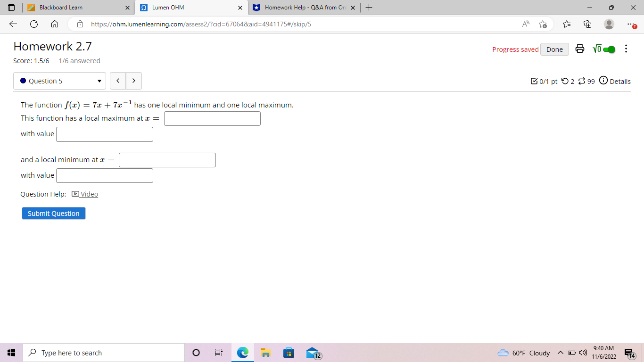Go back using the browser back arrow
Viewport: 644px width, 362px height.
13,24
